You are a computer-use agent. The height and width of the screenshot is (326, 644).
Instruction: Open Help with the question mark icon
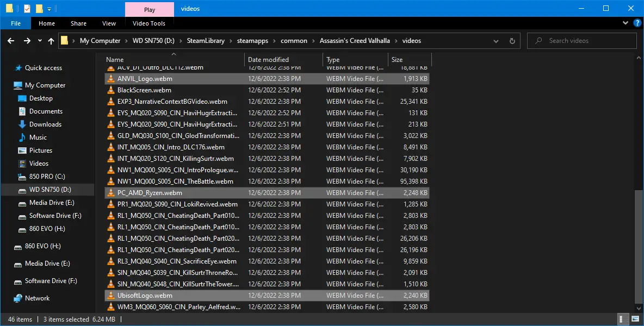coord(637,23)
